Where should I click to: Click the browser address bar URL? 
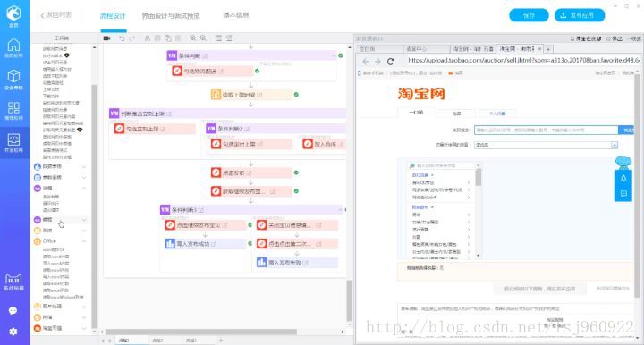[523, 60]
